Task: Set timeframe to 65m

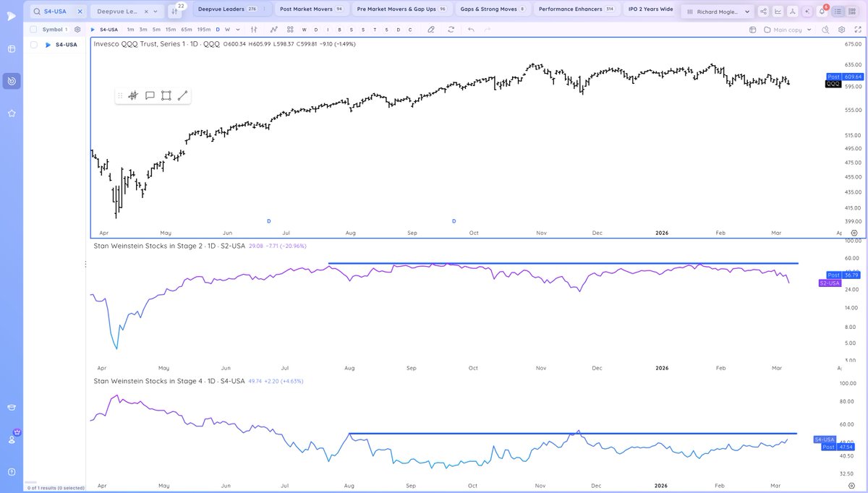Action: pos(186,30)
